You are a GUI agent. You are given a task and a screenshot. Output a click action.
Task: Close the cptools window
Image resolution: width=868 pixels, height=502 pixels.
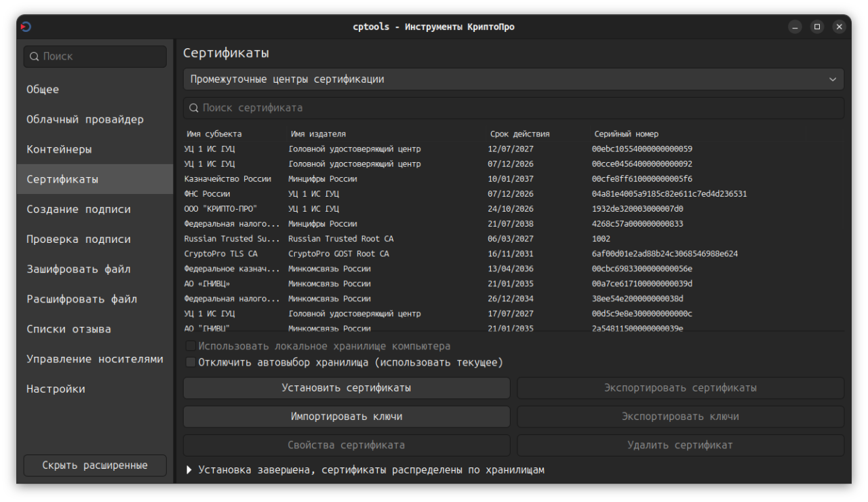point(840,27)
